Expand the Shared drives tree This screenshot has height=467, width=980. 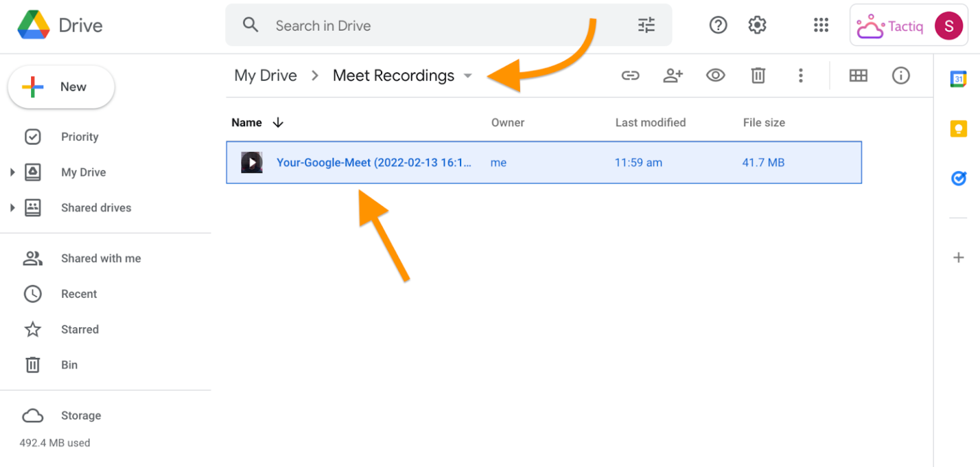12,208
